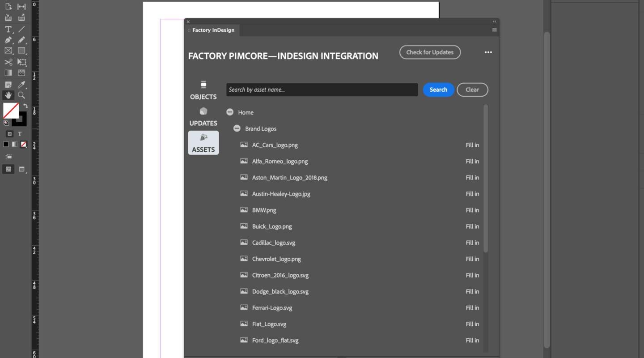Image resolution: width=644 pixels, height=358 pixels.
Task: Fill in Ford_logo_flat.svg asset
Action: coord(472,341)
